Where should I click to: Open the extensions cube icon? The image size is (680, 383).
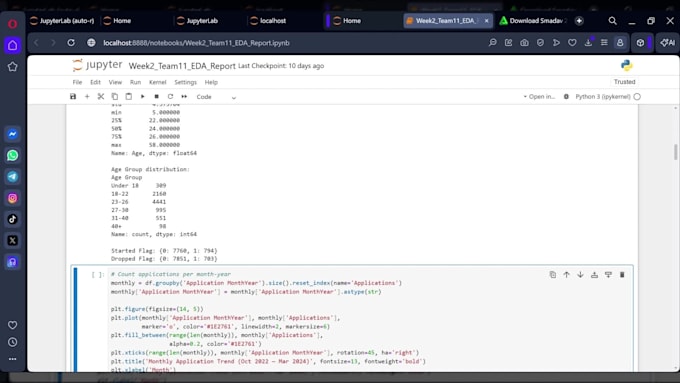640,43
